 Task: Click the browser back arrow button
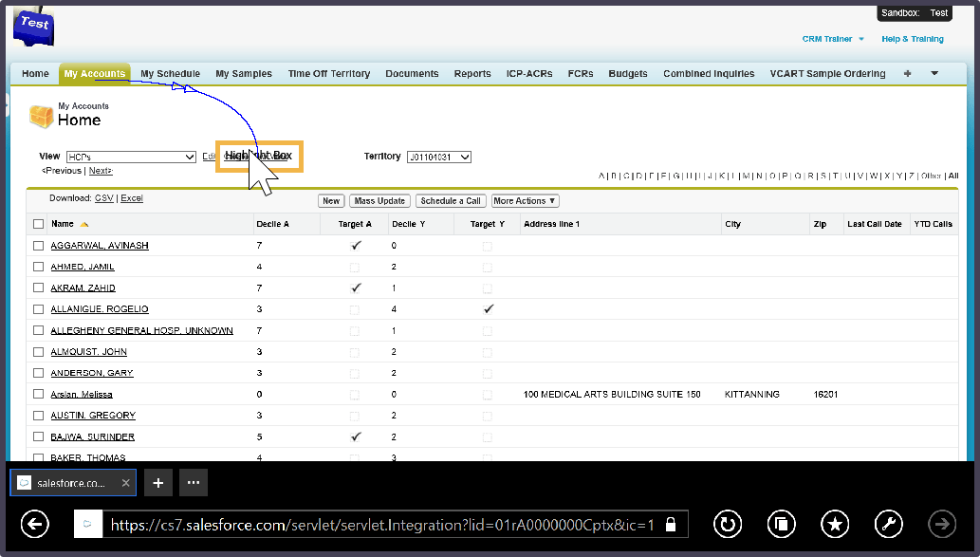tap(34, 524)
